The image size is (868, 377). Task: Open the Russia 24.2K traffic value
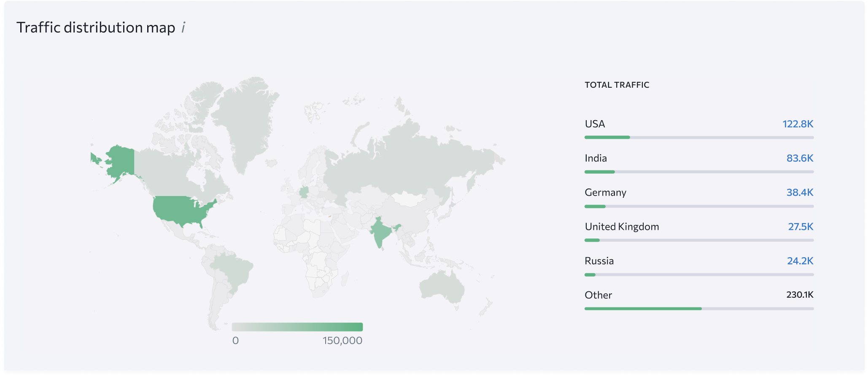click(800, 261)
